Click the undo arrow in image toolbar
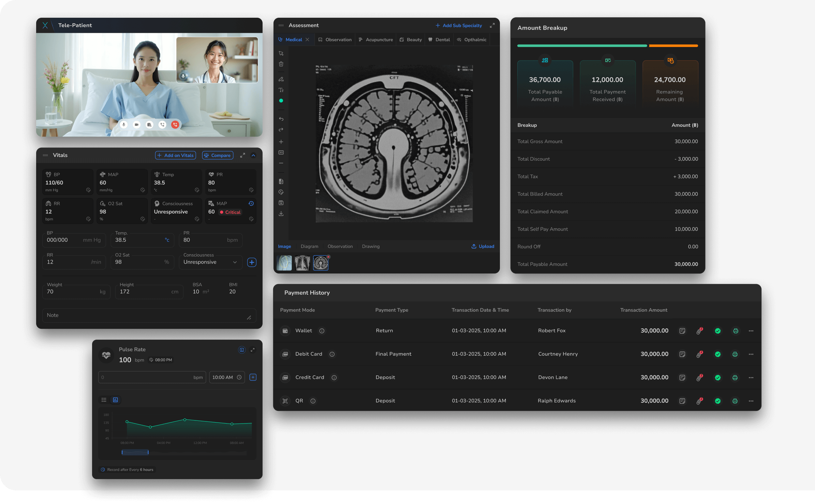This screenshot has width=815, height=504. point(281,119)
